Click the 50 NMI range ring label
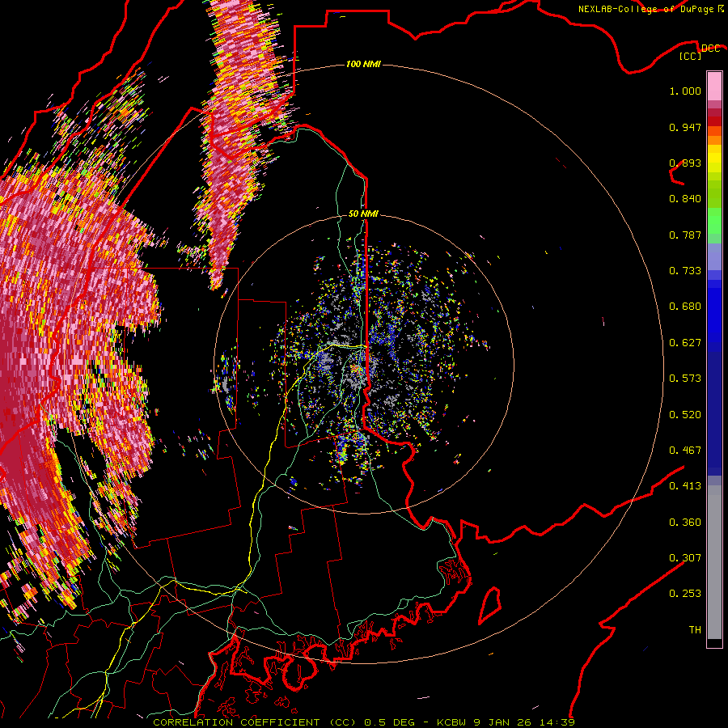 pos(363,214)
